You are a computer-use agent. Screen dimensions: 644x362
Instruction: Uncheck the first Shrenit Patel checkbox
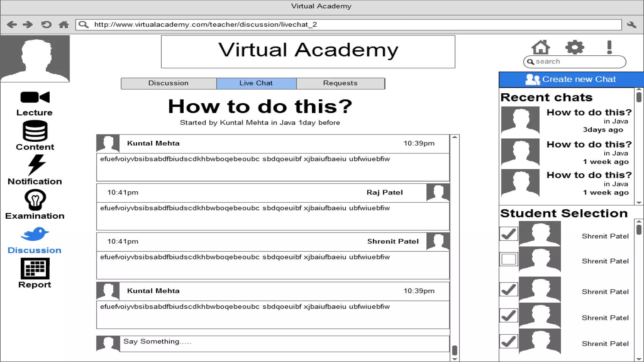[x=508, y=234]
